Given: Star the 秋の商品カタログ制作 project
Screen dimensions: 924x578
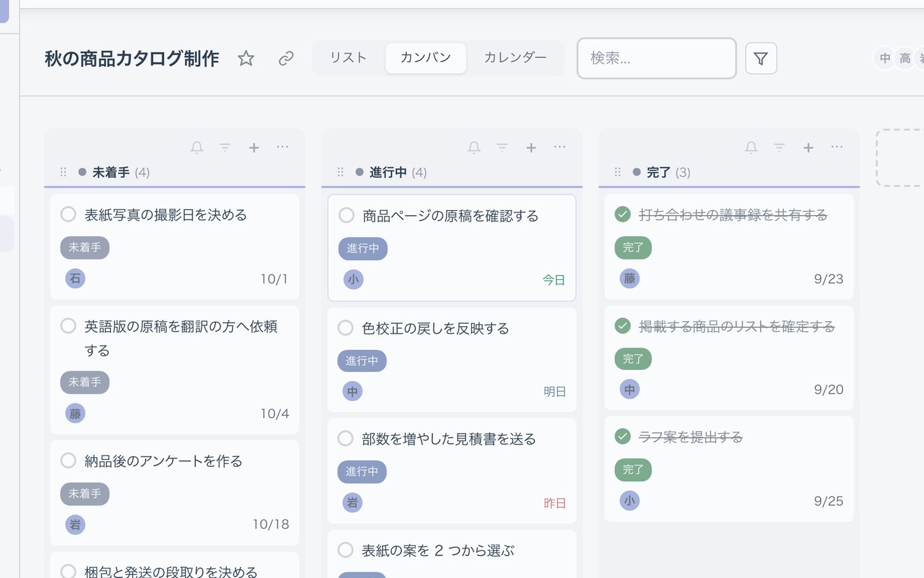Looking at the screenshot, I should coord(246,58).
